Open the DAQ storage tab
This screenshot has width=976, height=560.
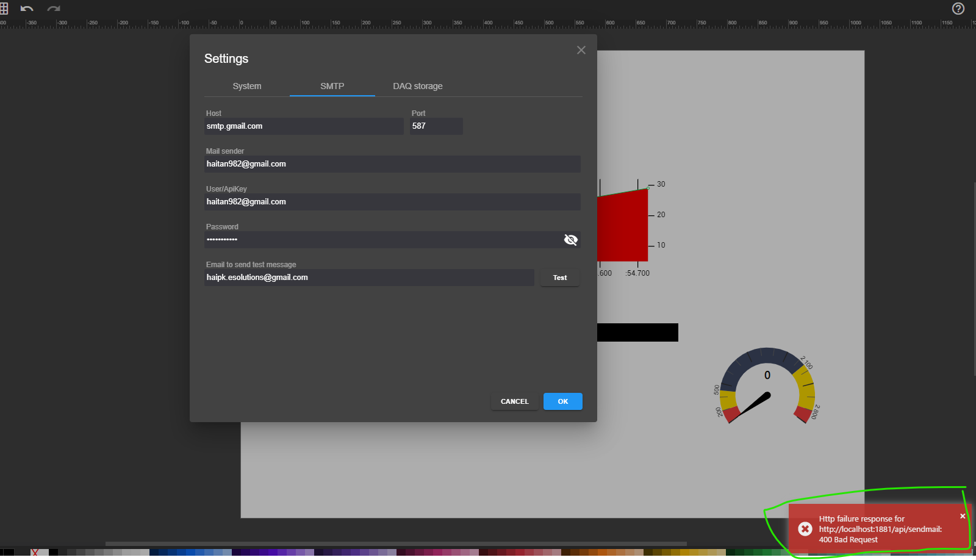pyautogui.click(x=418, y=86)
